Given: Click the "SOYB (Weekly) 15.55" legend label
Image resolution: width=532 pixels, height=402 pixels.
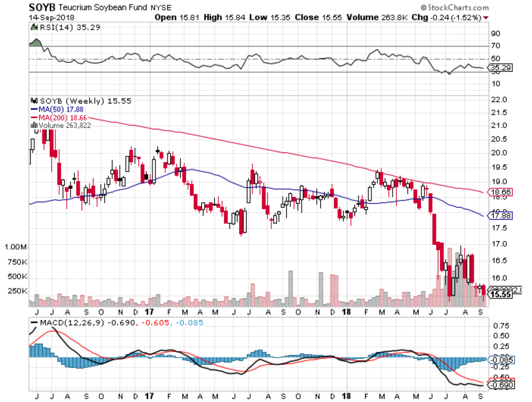Looking at the screenshot, I should (x=86, y=101).
